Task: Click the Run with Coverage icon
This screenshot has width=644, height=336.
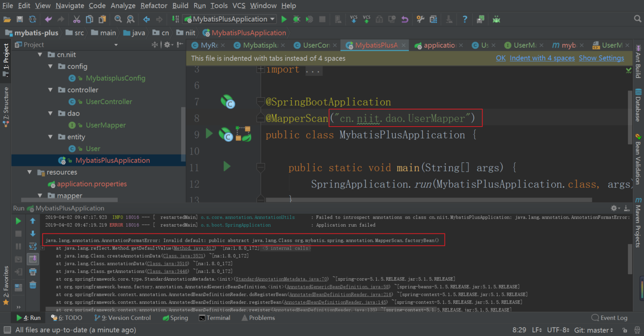Action: [x=310, y=19]
